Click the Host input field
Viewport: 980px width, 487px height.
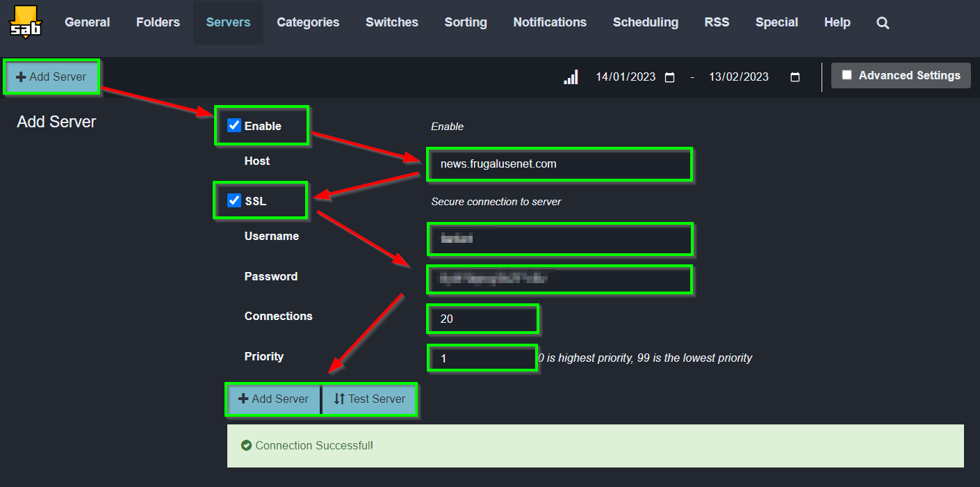coord(559,164)
